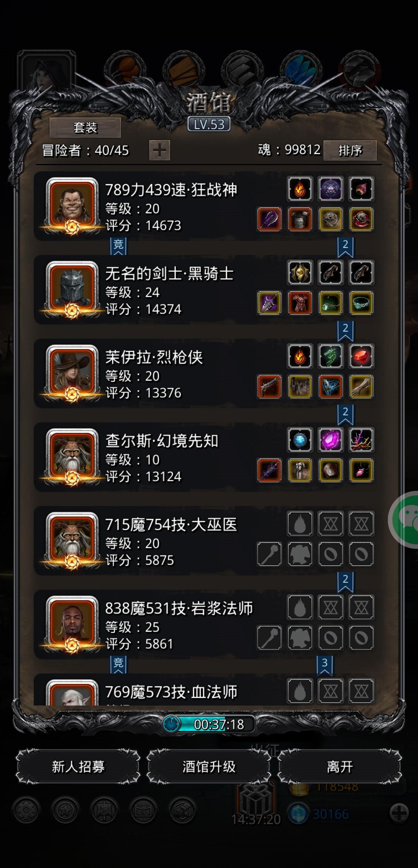
Task: Click the 酒馆升级 button
Action: coord(209,767)
